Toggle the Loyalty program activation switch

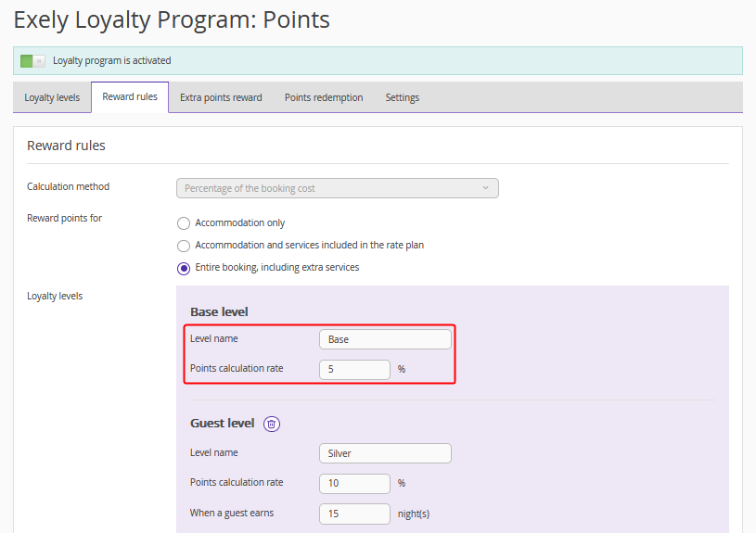tap(32, 61)
